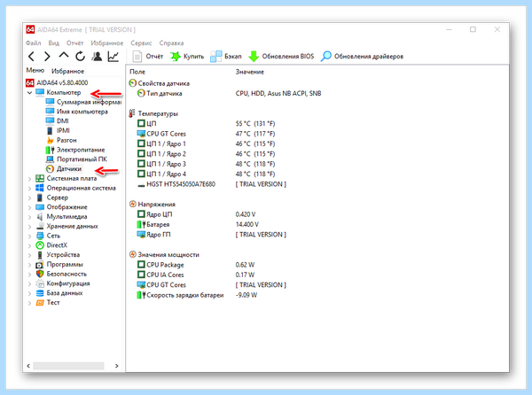Screen dimensions: 532x395
Task: Open Обновления драйверов driver updates
Action: pyautogui.click(x=362, y=56)
